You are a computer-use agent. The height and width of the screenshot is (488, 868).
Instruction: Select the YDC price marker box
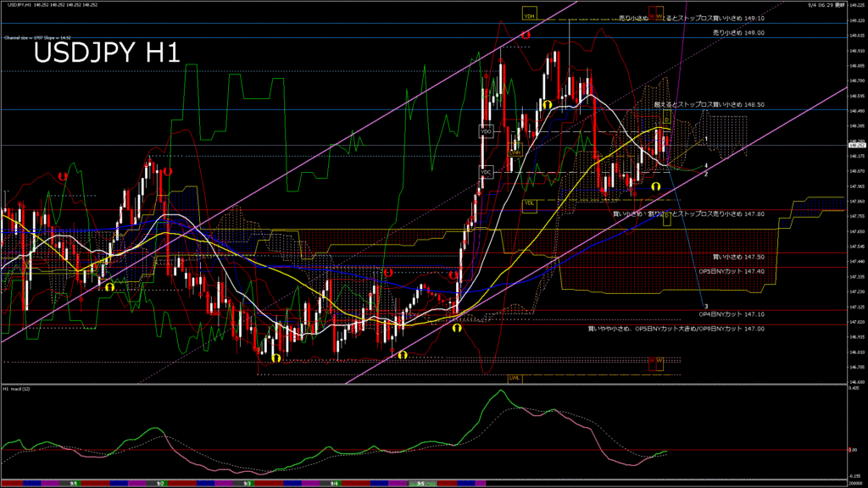click(486, 172)
